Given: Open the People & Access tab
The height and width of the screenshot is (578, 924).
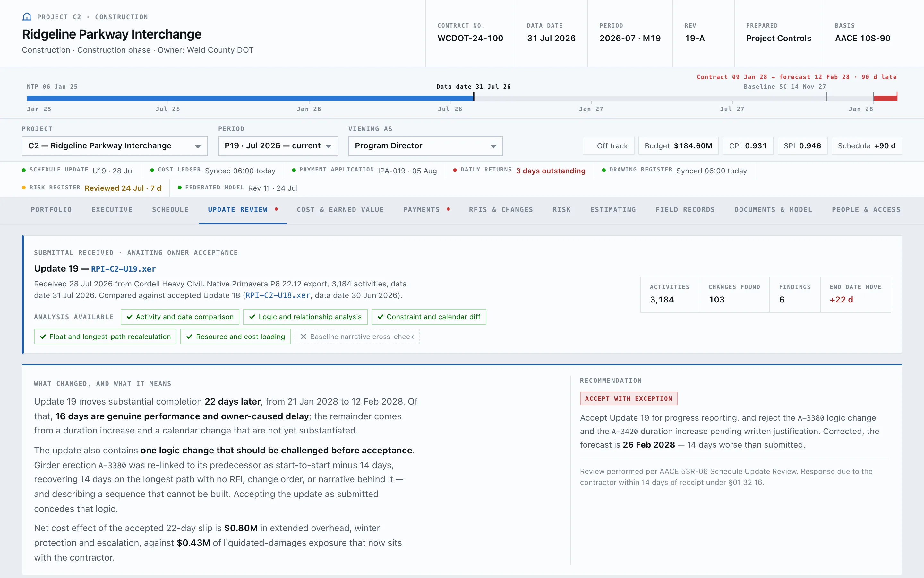Looking at the screenshot, I should coord(866,210).
